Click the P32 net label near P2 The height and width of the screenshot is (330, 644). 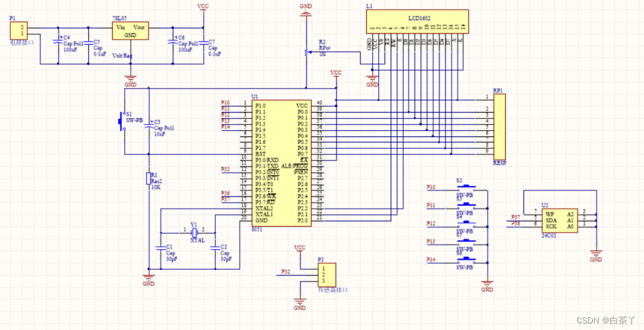coord(286,272)
